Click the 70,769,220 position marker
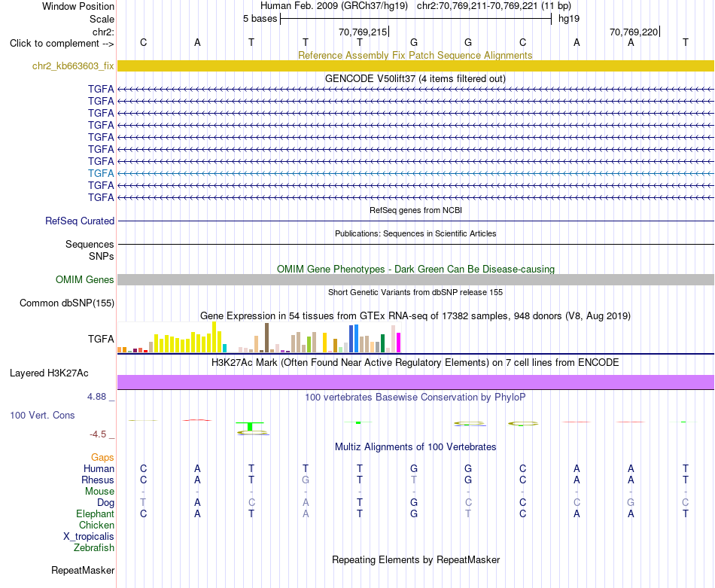Screen dimensions: 715x588 pyautogui.click(x=634, y=32)
